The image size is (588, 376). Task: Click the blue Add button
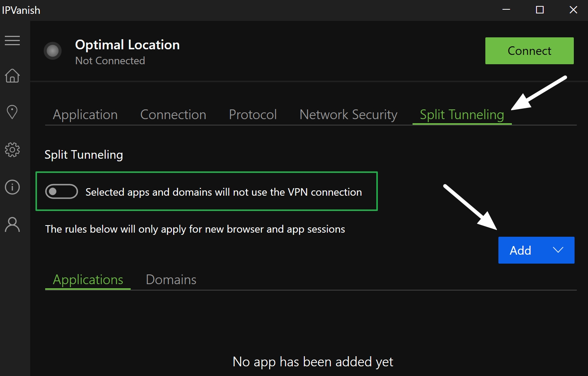pos(520,250)
